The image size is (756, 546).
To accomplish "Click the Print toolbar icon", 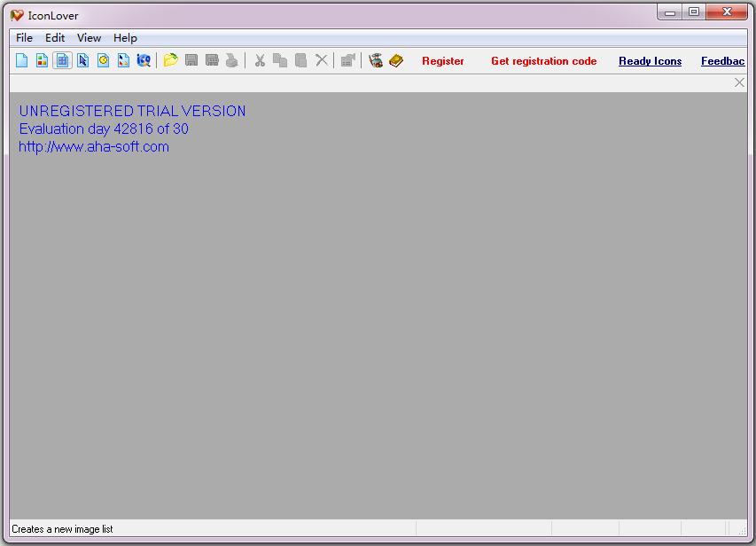I will click(x=232, y=60).
